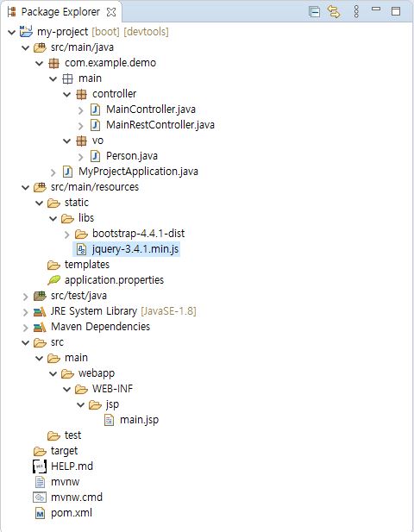This screenshot has width=414, height=532.
Task: Toggle Link with Editor icon
Action: click(334, 12)
